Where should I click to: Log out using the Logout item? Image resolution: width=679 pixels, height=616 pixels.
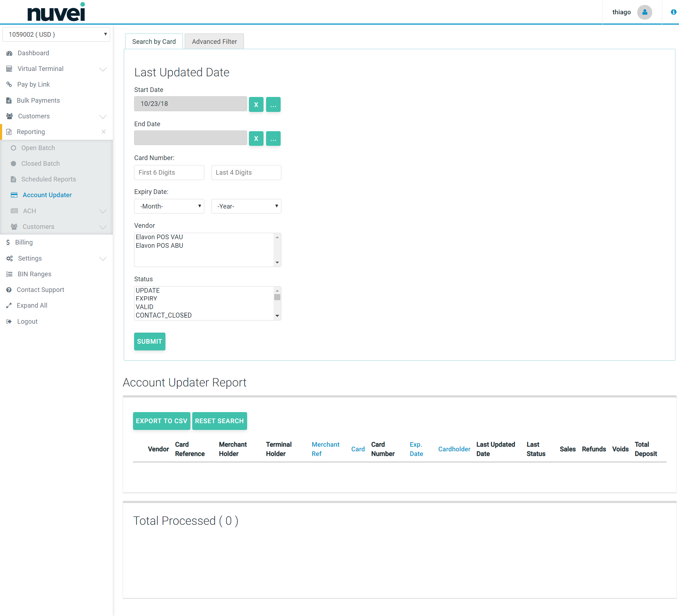[27, 322]
